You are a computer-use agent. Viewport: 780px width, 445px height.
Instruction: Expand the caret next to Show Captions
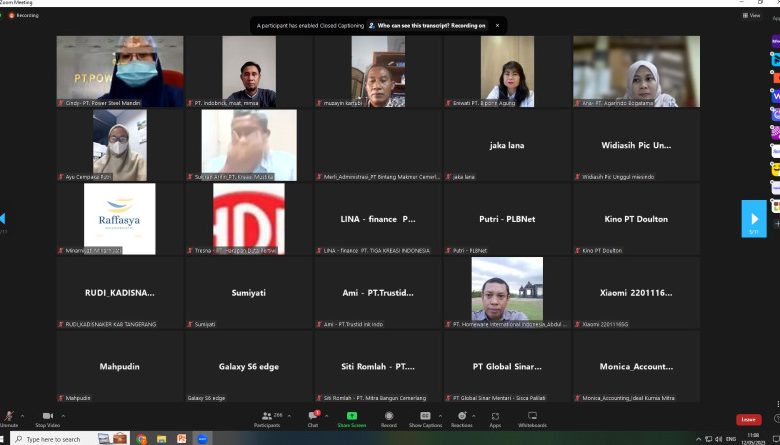(441, 413)
